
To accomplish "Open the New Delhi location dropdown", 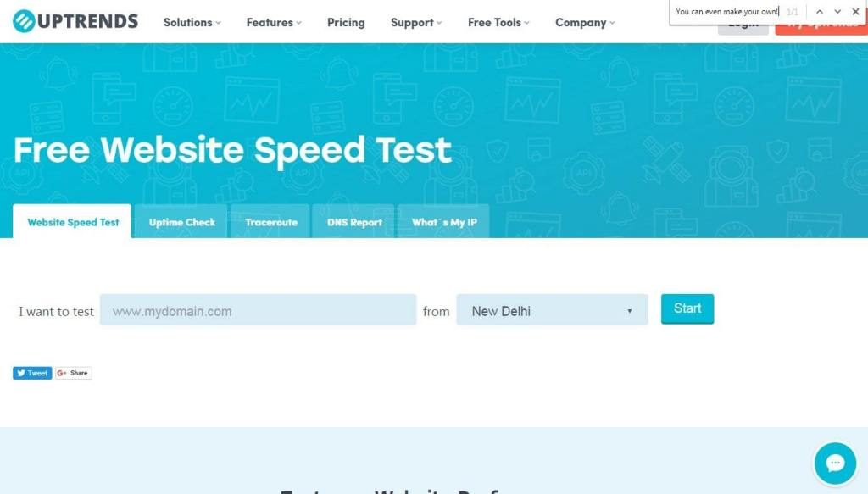I will (x=552, y=310).
